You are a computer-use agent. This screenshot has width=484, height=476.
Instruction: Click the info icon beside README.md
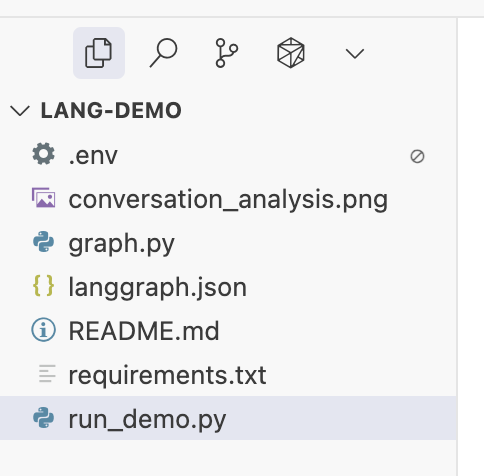pos(44,330)
